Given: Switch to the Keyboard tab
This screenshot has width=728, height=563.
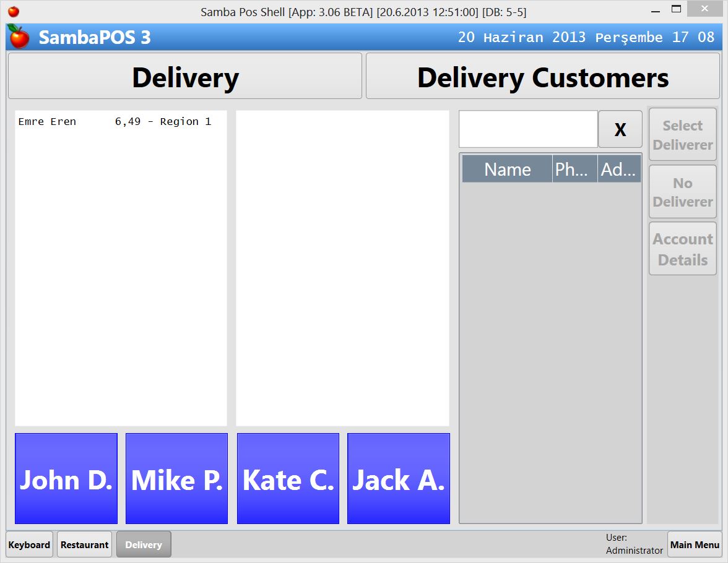Looking at the screenshot, I should click(x=29, y=544).
